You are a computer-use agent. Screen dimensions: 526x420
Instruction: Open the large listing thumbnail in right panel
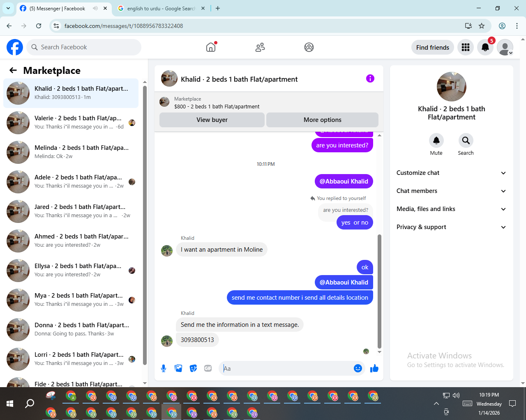(452, 87)
